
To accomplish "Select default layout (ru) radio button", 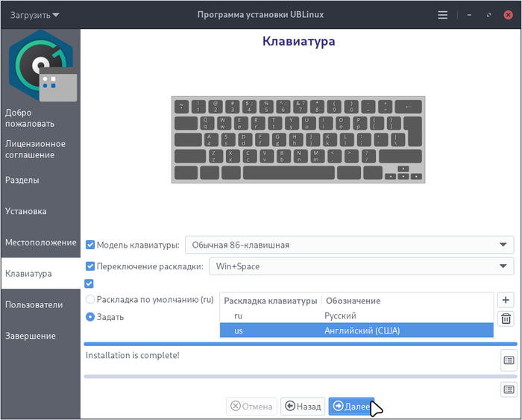I will coord(91,300).
